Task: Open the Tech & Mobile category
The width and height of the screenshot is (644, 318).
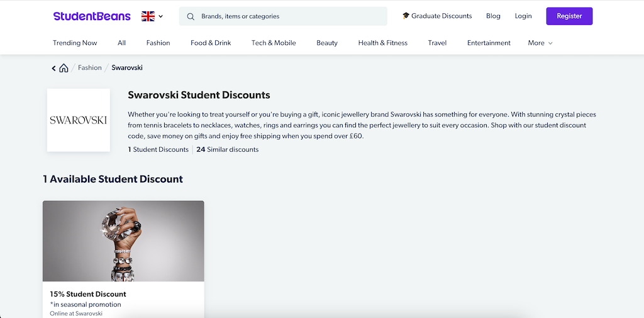Action: [x=274, y=43]
